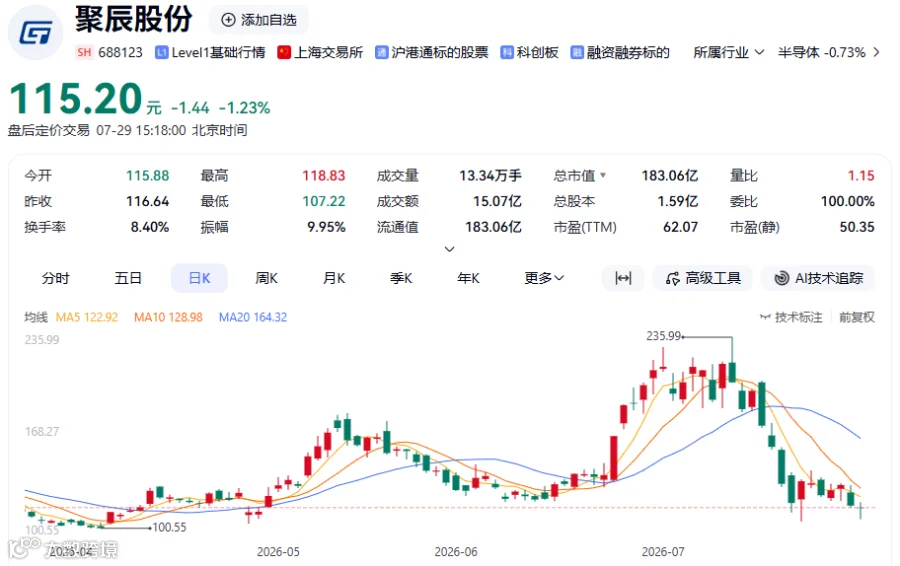This screenshot has width=900, height=566.
Task: Click the 成交量 value 13.34万手
Action: [x=490, y=176]
